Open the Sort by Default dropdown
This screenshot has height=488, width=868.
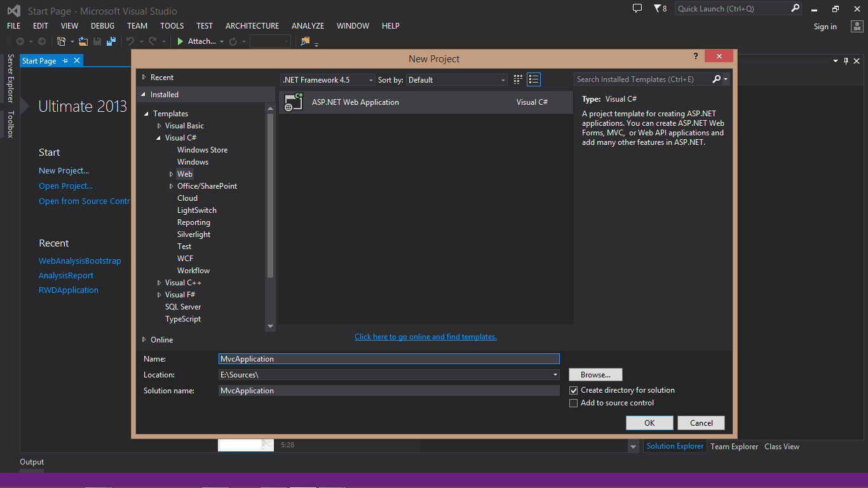tap(456, 80)
